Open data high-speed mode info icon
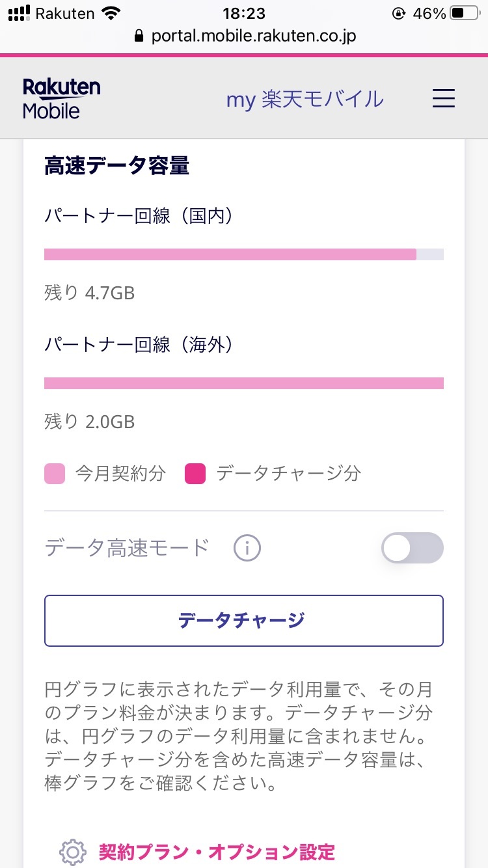 click(x=247, y=549)
